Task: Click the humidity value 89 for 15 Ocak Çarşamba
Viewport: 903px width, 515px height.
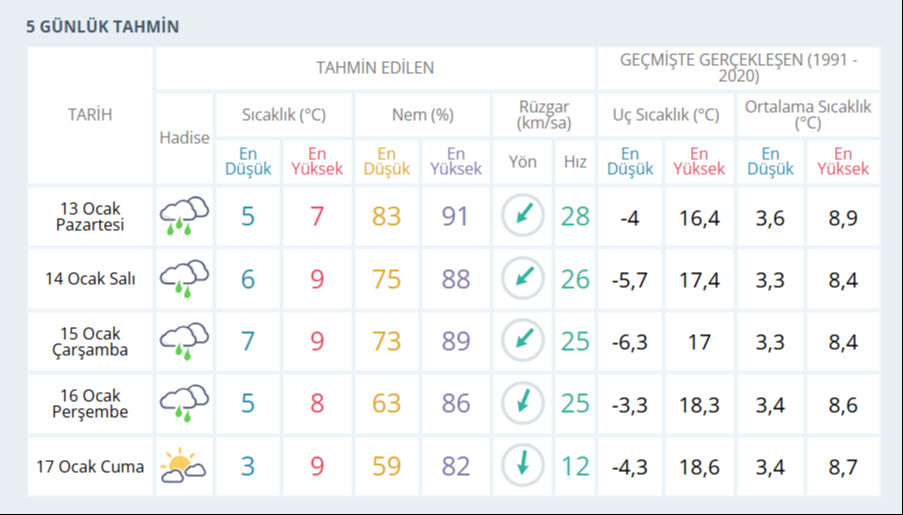Action: pos(456,341)
